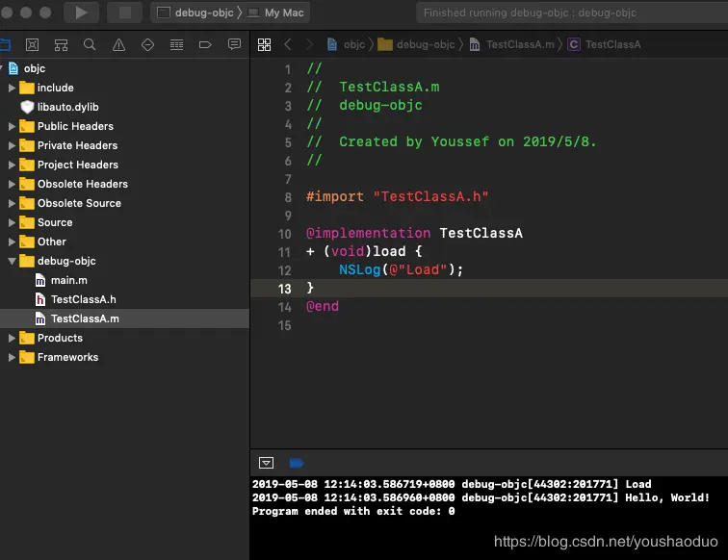Viewport: 728px width, 560px height.
Task: Open the Symbol navigator icon
Action: pos(62,45)
